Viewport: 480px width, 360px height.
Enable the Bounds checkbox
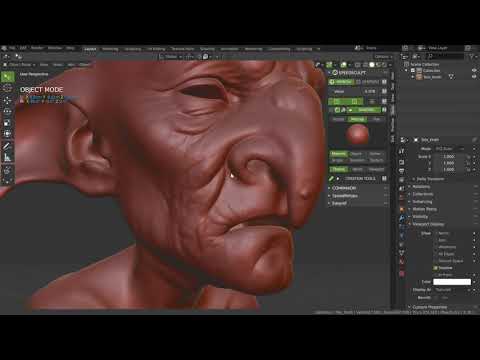[x=435, y=297]
